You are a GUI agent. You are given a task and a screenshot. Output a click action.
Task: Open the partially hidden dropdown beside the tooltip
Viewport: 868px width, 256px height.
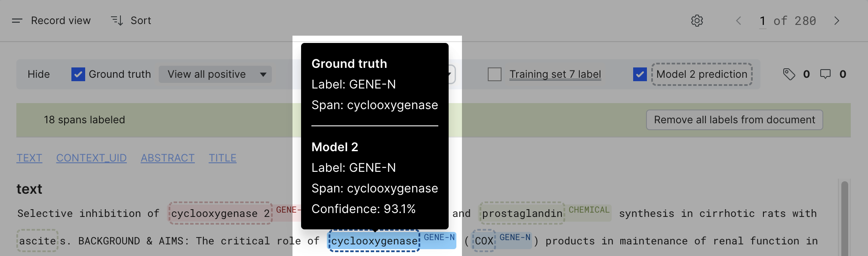tap(451, 74)
